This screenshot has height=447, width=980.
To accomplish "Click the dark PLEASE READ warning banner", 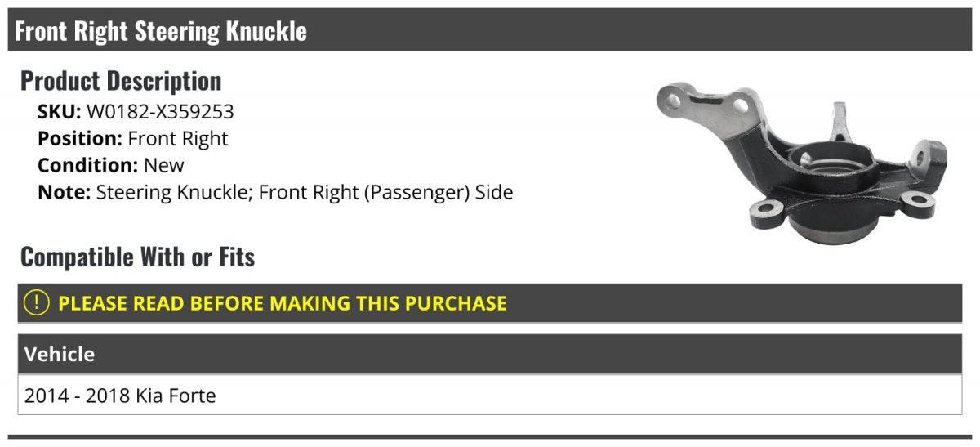I will (x=489, y=303).
